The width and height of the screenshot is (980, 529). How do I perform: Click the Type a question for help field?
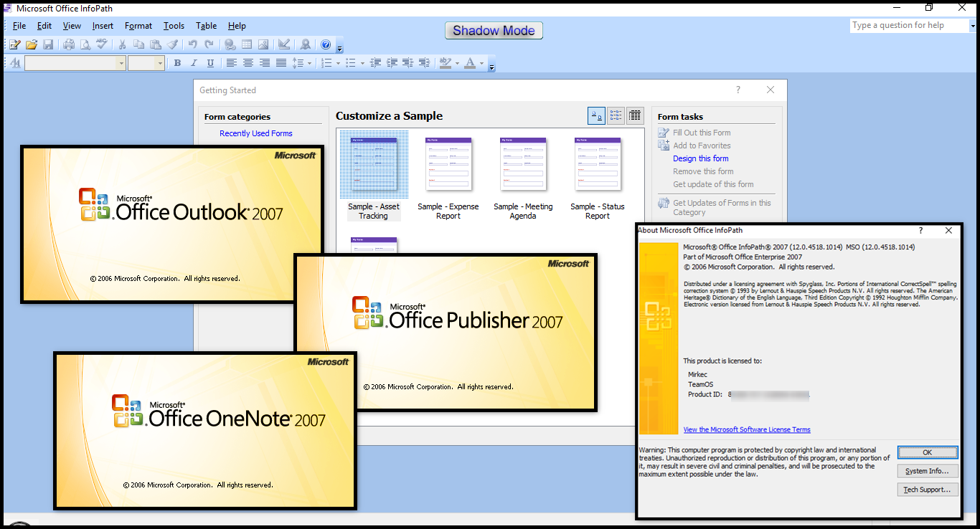click(x=909, y=25)
